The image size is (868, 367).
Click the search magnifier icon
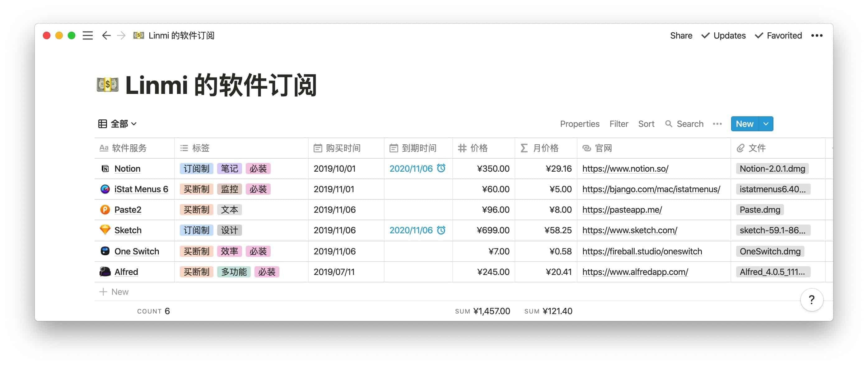point(669,124)
